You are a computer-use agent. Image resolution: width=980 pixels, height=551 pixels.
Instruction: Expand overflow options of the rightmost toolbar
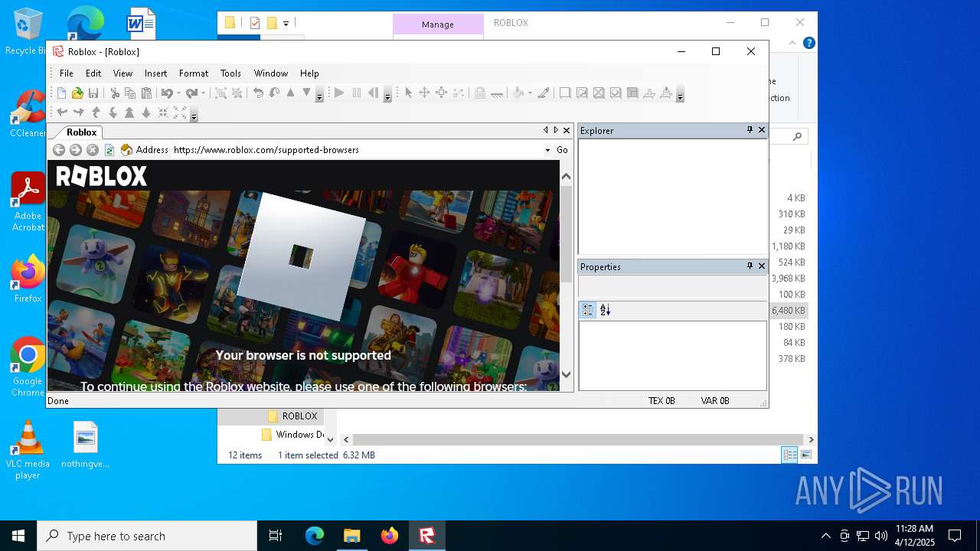point(679,95)
